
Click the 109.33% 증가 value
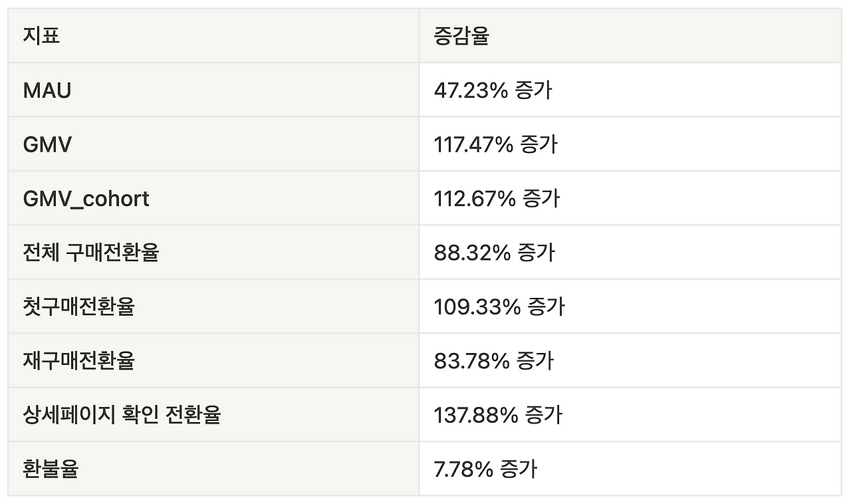(499, 307)
